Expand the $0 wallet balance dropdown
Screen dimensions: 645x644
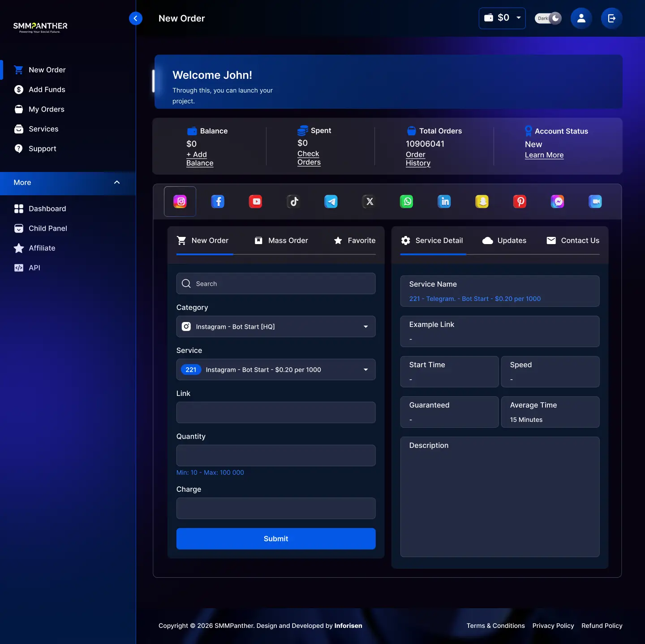click(502, 18)
